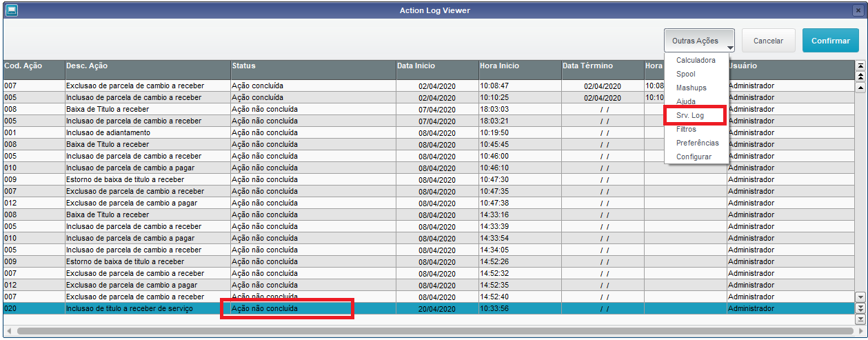Click the 10:46:10 time cell
Screen dimensions: 868x340
(x=520, y=168)
